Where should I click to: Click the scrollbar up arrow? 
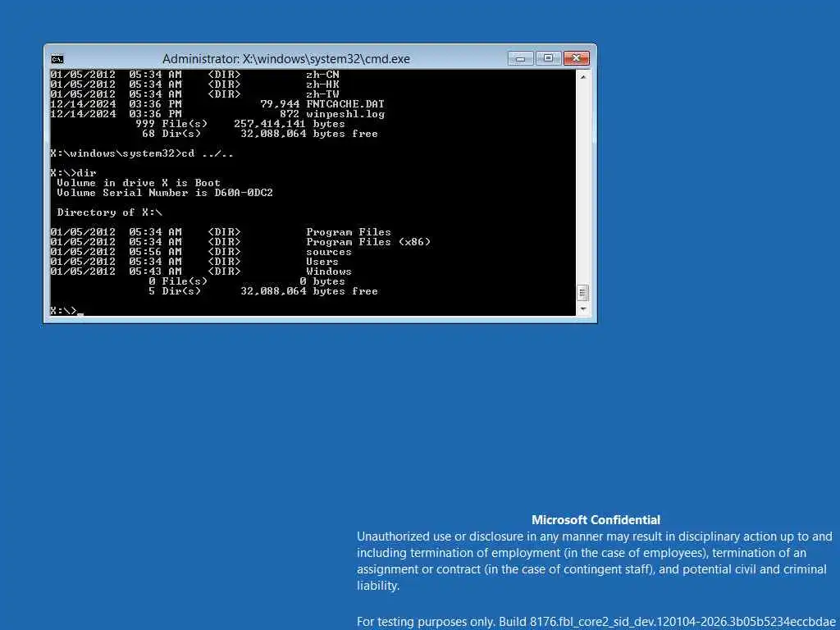583,77
